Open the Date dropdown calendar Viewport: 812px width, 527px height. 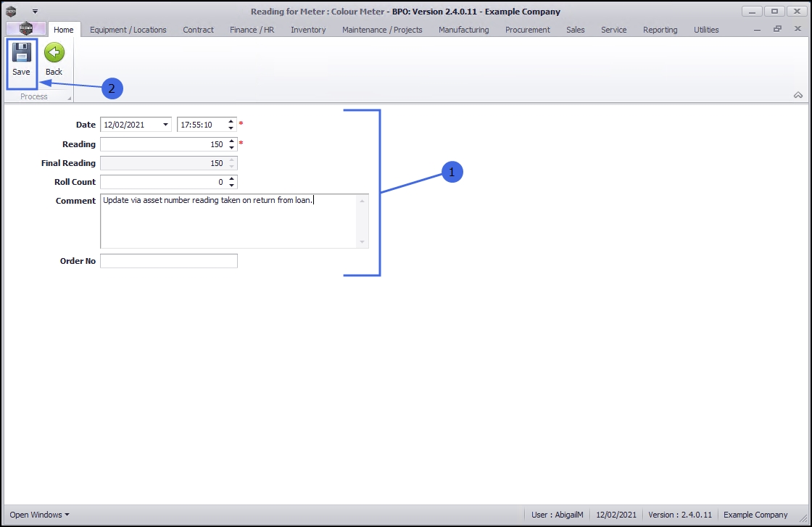[x=165, y=125]
